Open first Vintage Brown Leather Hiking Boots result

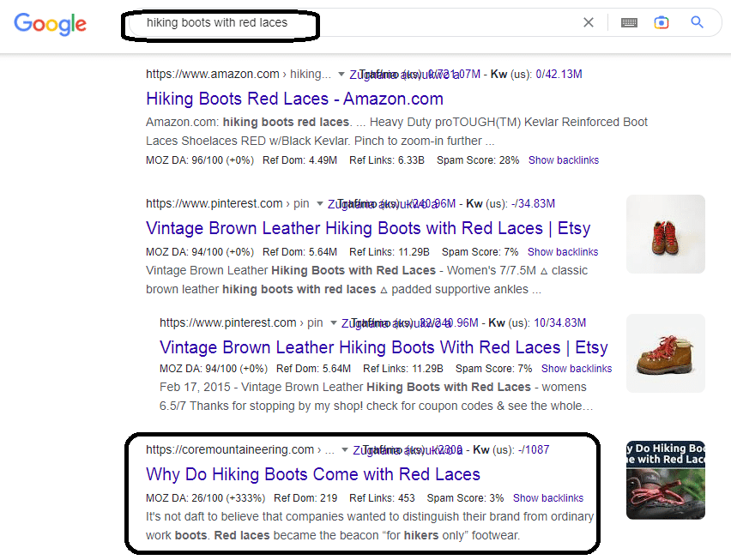[368, 228]
